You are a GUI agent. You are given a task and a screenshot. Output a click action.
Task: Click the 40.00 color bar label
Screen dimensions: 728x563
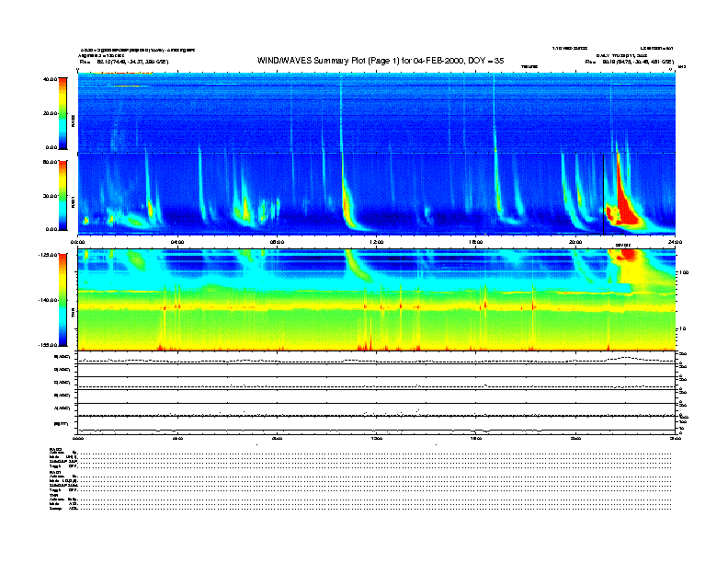tap(51, 79)
